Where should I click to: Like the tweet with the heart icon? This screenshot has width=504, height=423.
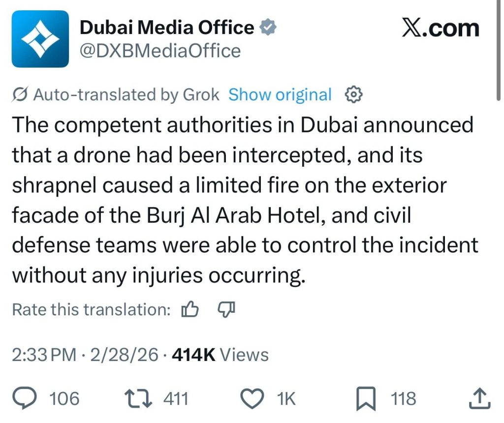click(254, 399)
